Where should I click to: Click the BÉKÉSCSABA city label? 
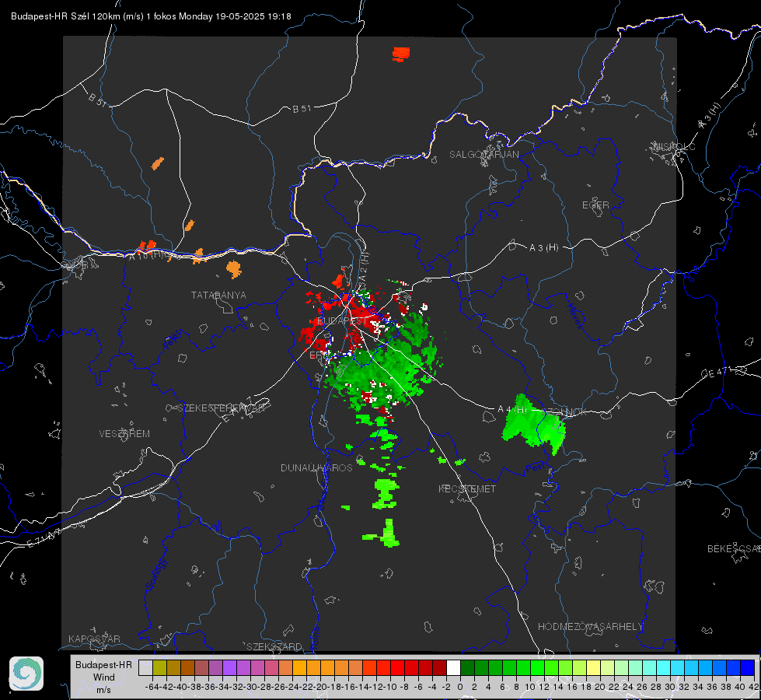point(734,548)
